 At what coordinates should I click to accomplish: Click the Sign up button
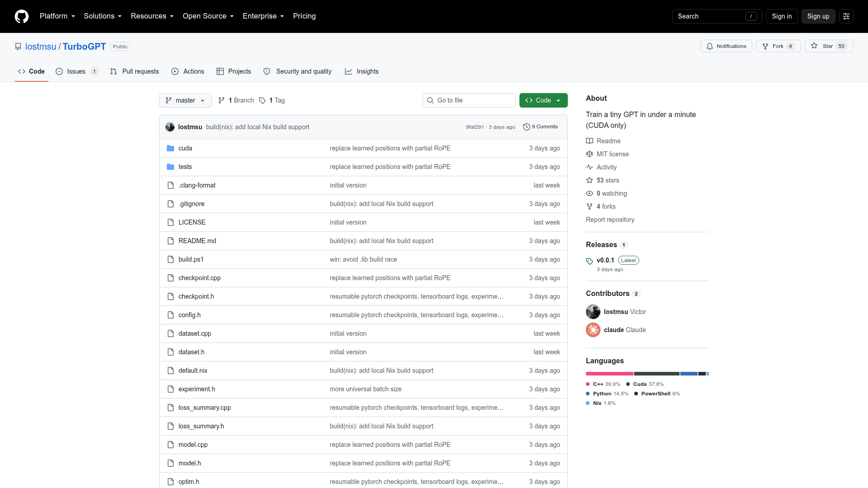818,16
